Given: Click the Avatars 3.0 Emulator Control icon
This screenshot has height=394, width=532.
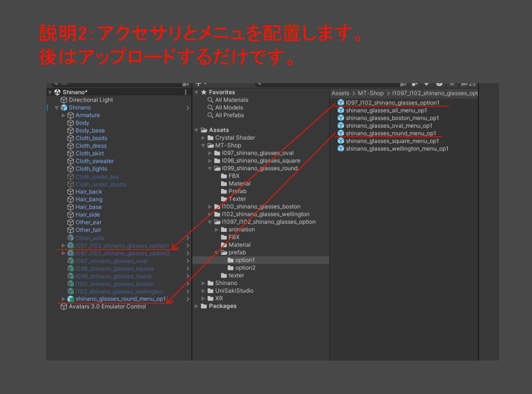Looking at the screenshot, I should [64, 306].
